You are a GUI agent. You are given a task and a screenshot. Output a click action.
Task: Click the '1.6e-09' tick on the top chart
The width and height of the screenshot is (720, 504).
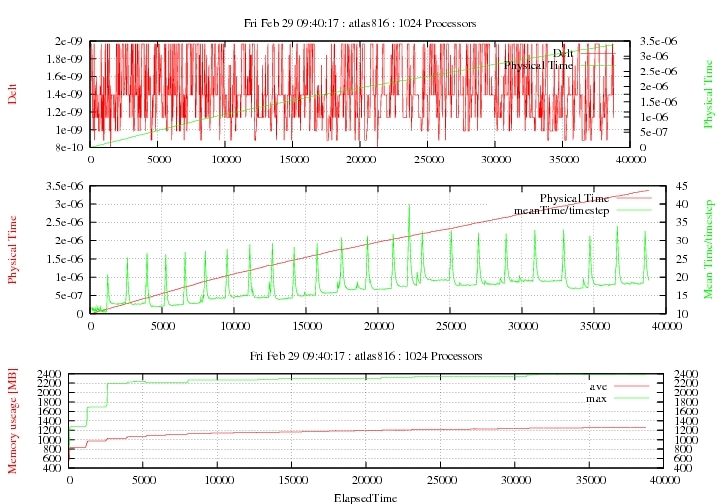point(65,77)
